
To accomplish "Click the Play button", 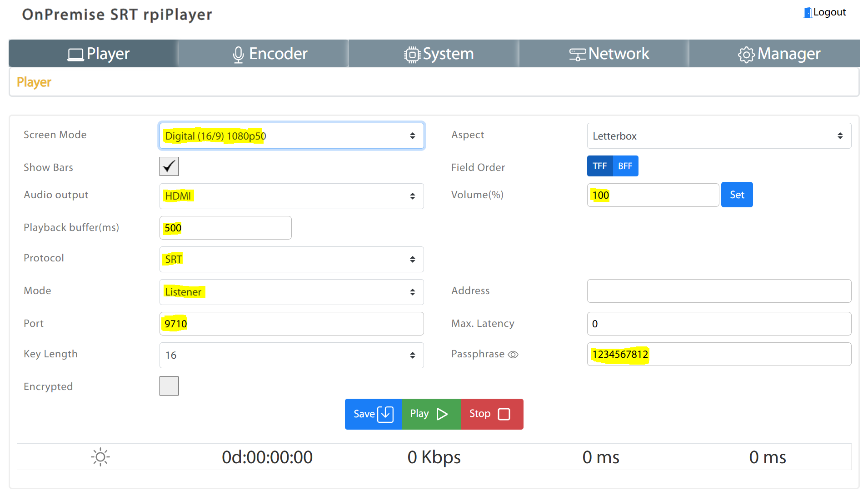I will coord(431,414).
